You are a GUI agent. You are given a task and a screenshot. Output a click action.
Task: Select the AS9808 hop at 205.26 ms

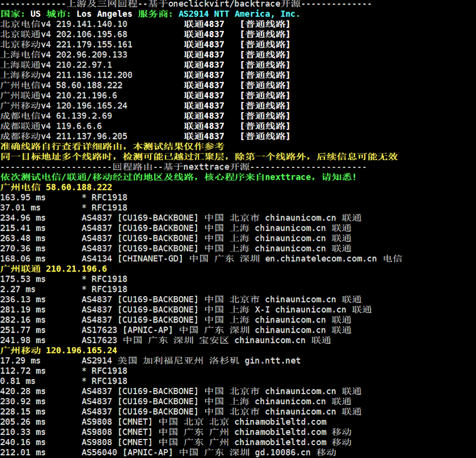coord(204,422)
